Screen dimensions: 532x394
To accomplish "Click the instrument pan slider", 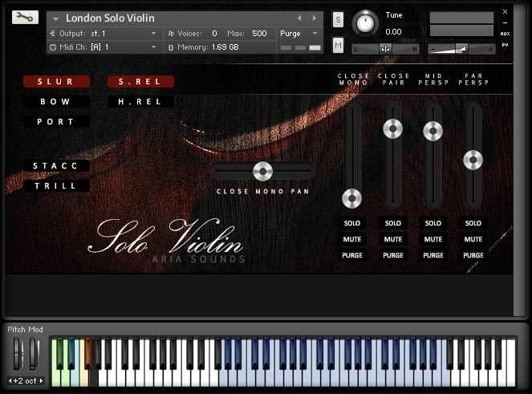I will click(x=385, y=49).
